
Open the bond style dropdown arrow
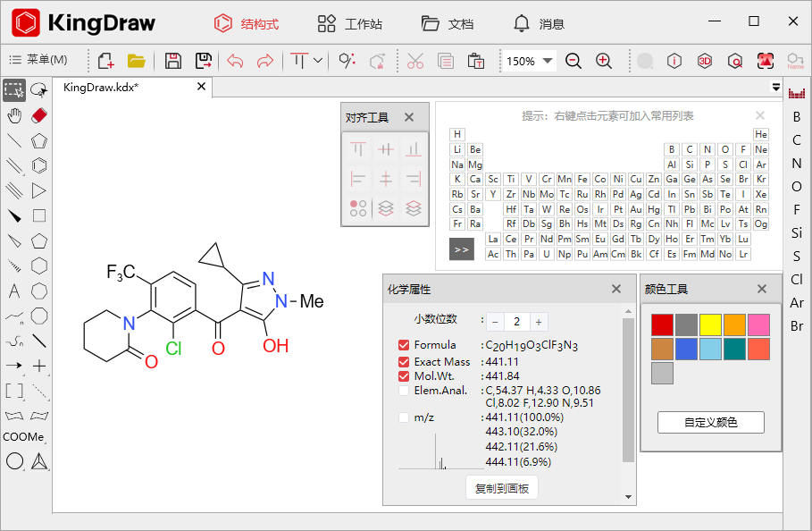click(x=316, y=61)
